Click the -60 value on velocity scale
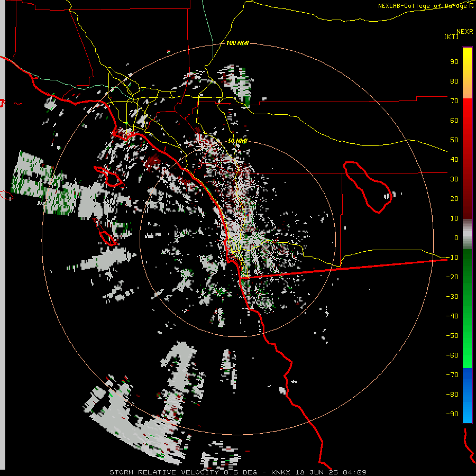 pyautogui.click(x=452, y=355)
